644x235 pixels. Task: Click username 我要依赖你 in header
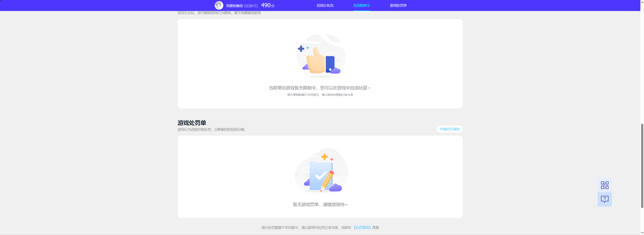234,6
